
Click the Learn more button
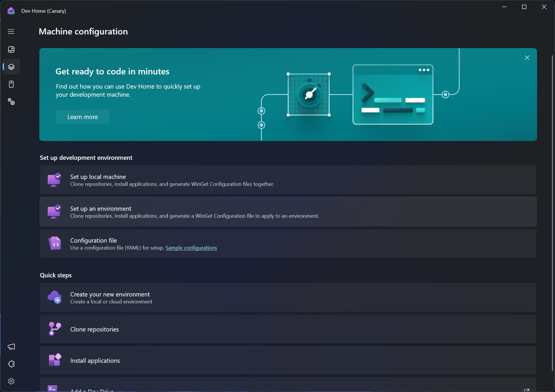tap(82, 117)
